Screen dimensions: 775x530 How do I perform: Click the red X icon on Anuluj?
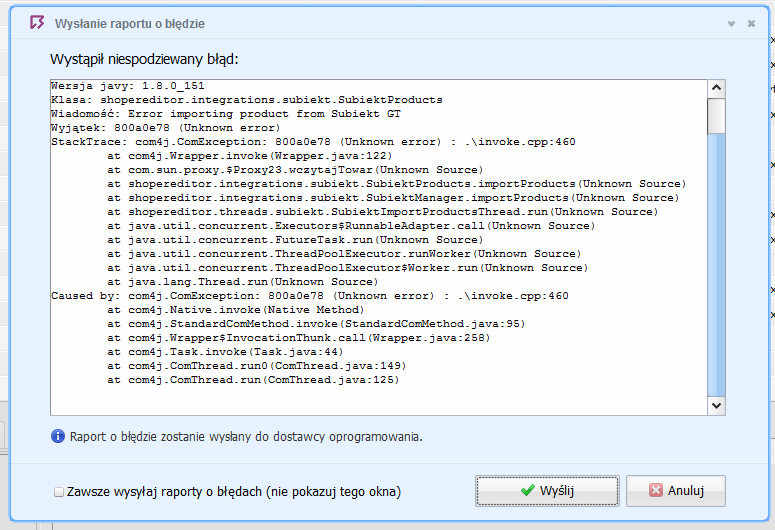pos(656,490)
